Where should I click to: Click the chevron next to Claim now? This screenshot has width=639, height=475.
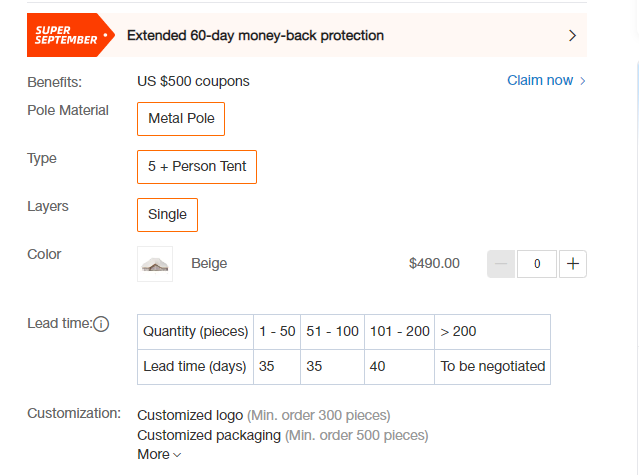[583, 81]
